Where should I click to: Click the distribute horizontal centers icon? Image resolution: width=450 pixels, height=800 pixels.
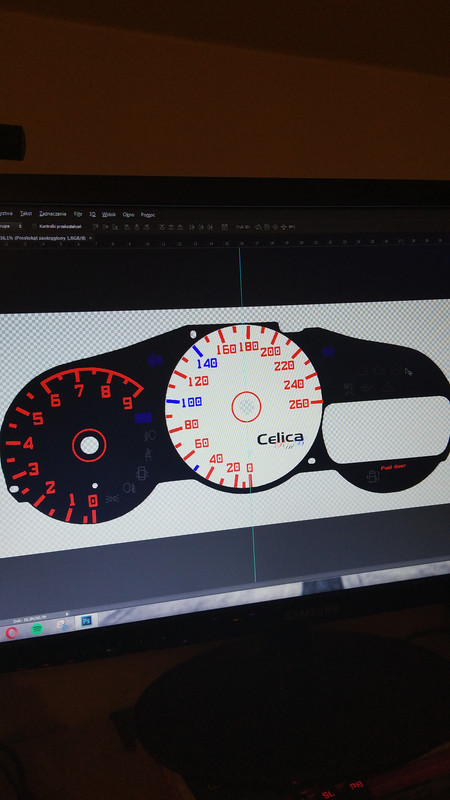click(x=201, y=227)
